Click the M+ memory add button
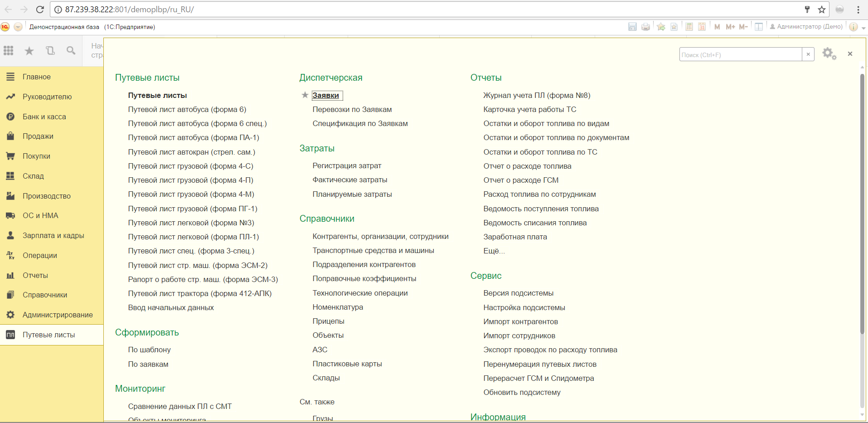Viewport: 868px width, 423px height. pyautogui.click(x=730, y=27)
